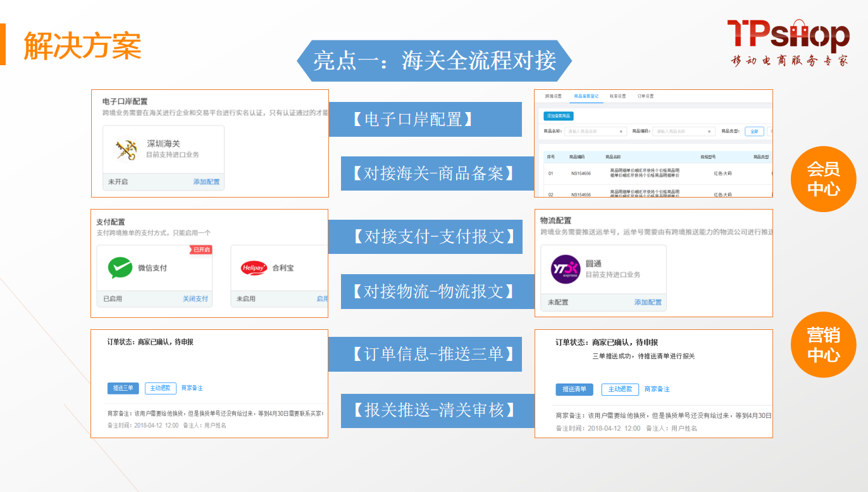
Task: Click the 微信支付 green WeChat Pay logo
Action: pyautogui.click(x=120, y=268)
